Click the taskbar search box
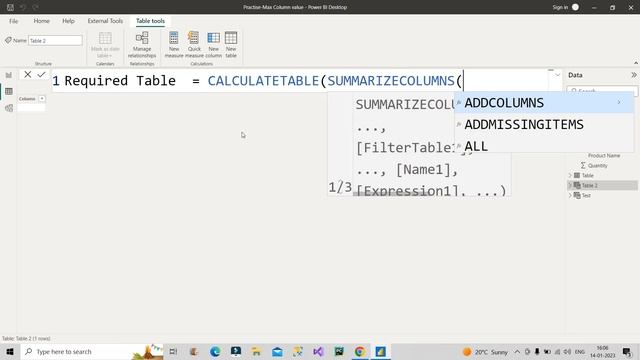This screenshot has height=360, width=640. click(92, 351)
